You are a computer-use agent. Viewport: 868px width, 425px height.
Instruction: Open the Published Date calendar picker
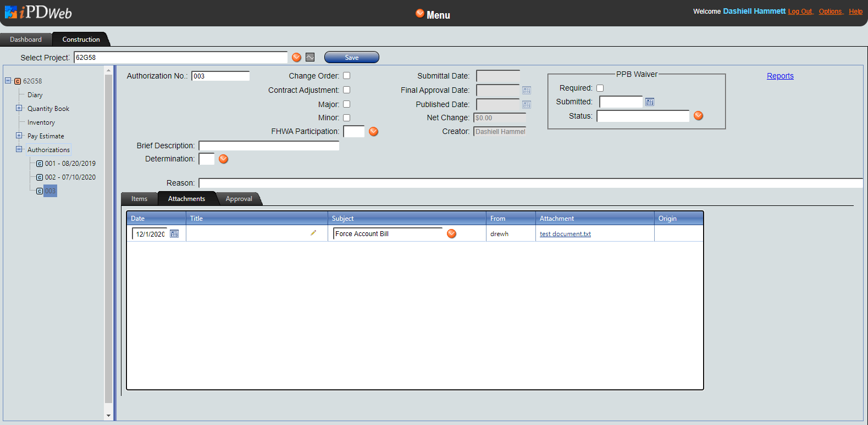[527, 105]
